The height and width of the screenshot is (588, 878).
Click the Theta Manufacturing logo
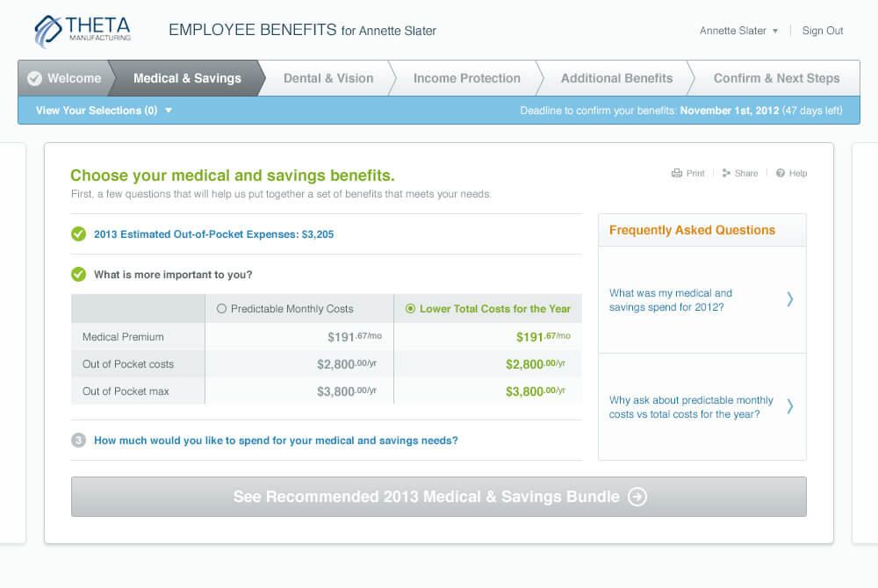pos(83,31)
